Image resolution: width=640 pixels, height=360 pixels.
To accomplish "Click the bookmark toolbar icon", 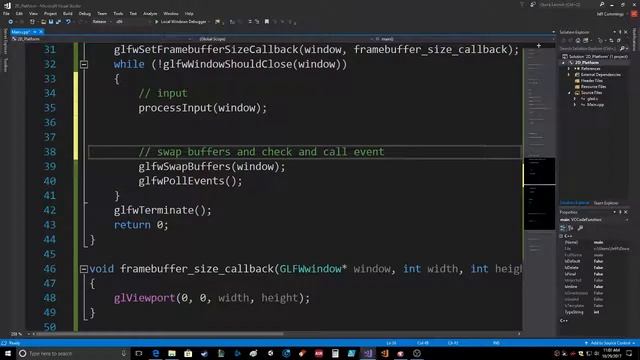I will 267,22.
